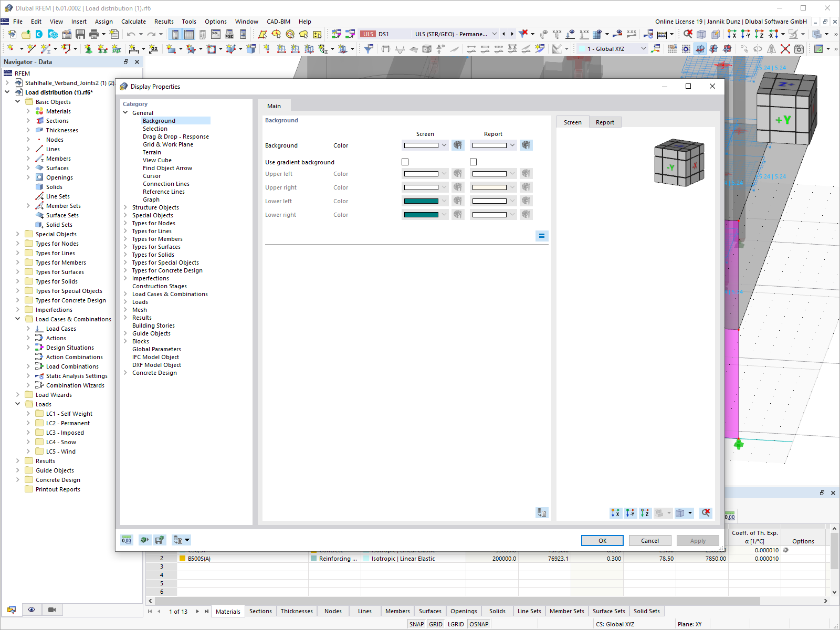Collapse the Load Cases & Combinations tree node
840x630 pixels.
pyautogui.click(x=17, y=319)
